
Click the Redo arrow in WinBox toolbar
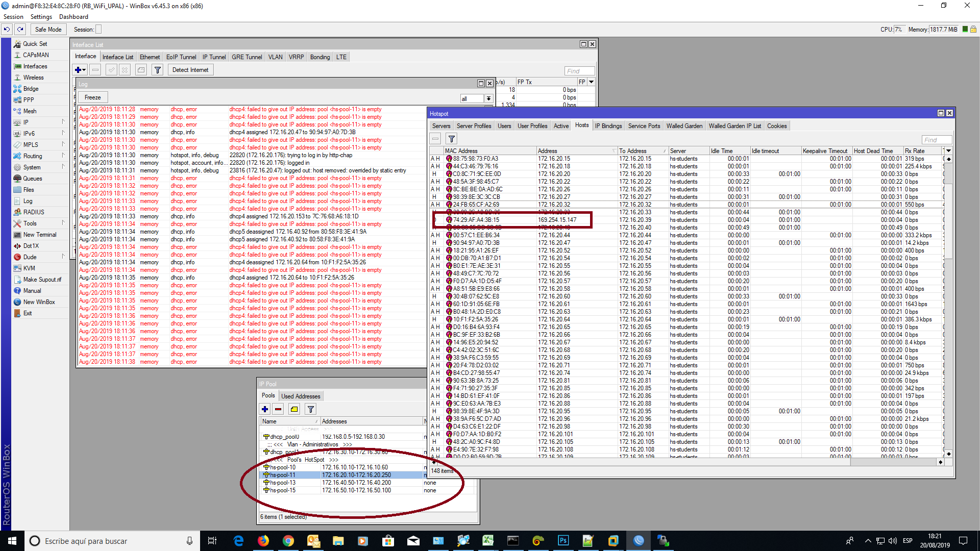(x=20, y=29)
